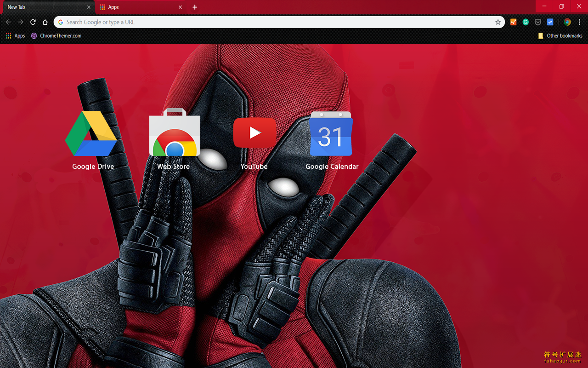
Task: Minimize the Chrome window
Action: 544,6
